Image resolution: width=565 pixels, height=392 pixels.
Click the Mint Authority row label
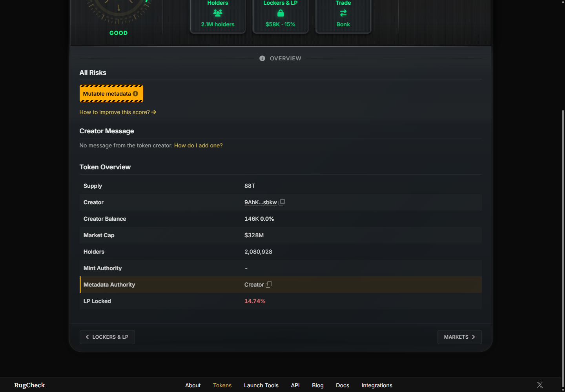pos(102,268)
